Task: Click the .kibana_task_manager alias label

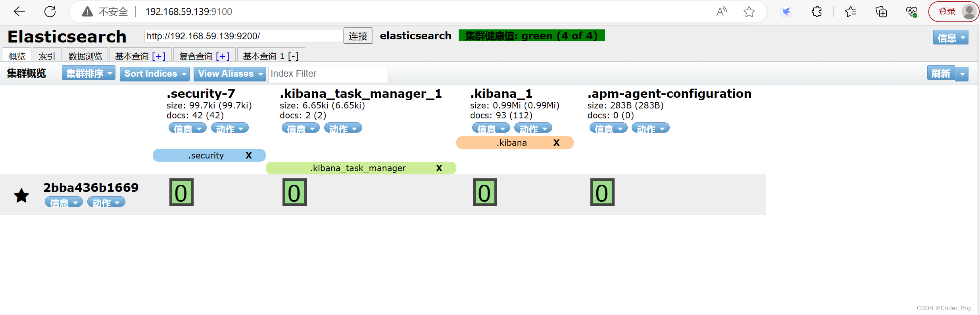Action: (x=358, y=168)
